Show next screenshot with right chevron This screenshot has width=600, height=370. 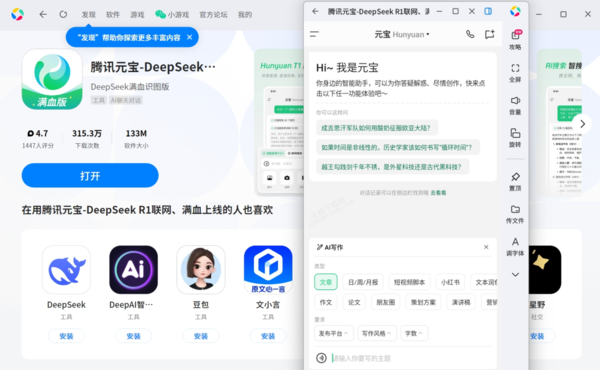click(582, 124)
